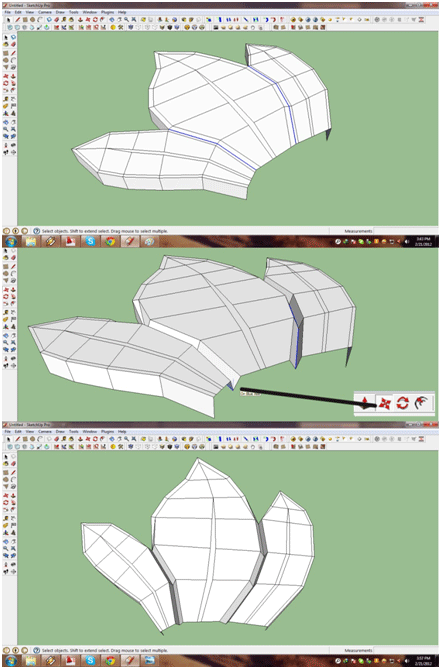Screen dimensions: 441x669
Task: Pick the Line tool in the middle capture's palette
Action: point(13,266)
